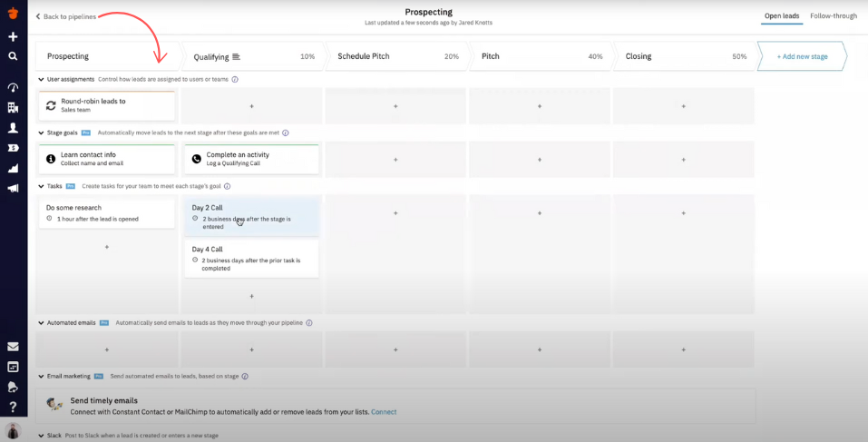
Task: Click the user avatar in sidebar
Action: [x=13, y=431]
